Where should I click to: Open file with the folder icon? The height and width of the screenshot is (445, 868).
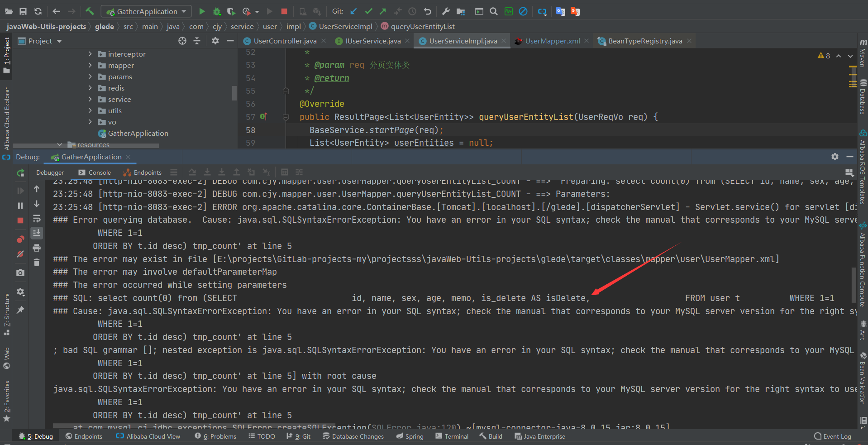pyautogui.click(x=8, y=11)
